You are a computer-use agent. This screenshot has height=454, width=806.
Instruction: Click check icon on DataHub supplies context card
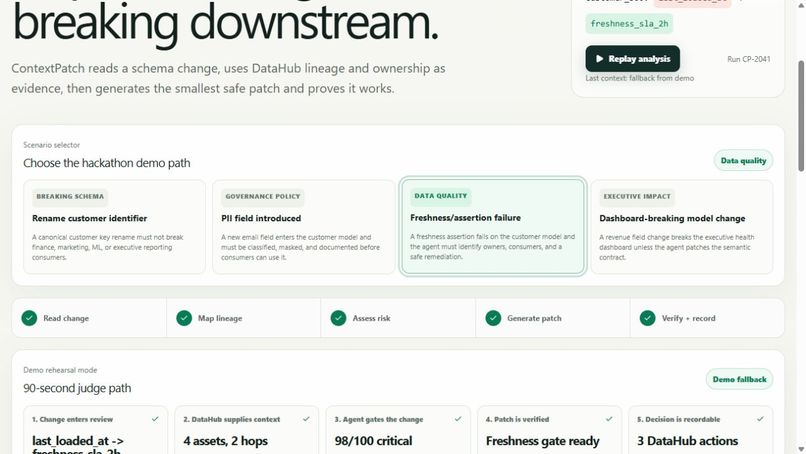click(x=306, y=419)
